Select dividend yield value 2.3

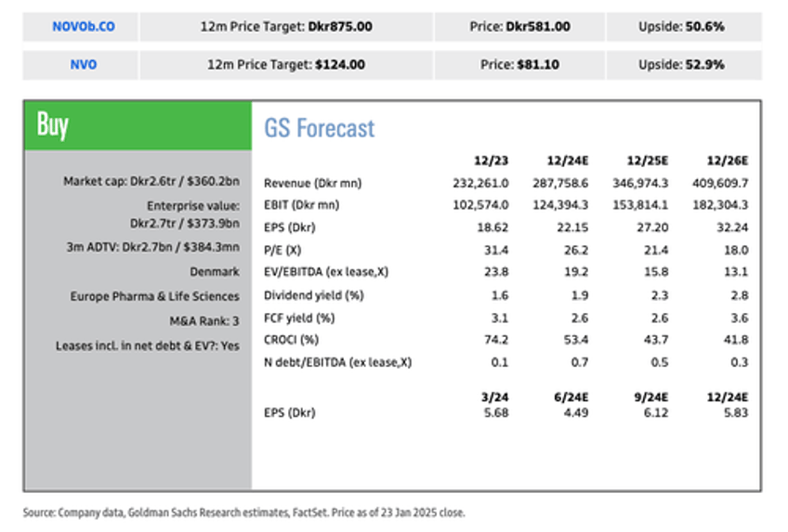[660, 295]
